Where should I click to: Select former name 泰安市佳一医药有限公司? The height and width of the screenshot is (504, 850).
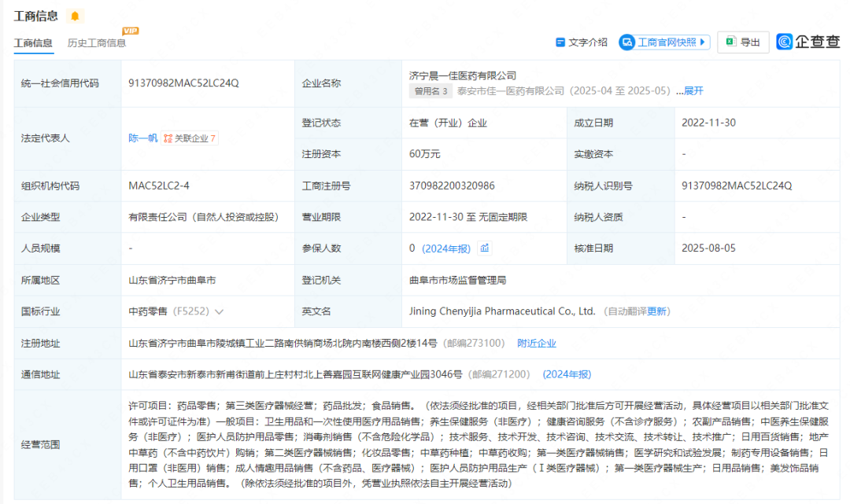(x=511, y=91)
